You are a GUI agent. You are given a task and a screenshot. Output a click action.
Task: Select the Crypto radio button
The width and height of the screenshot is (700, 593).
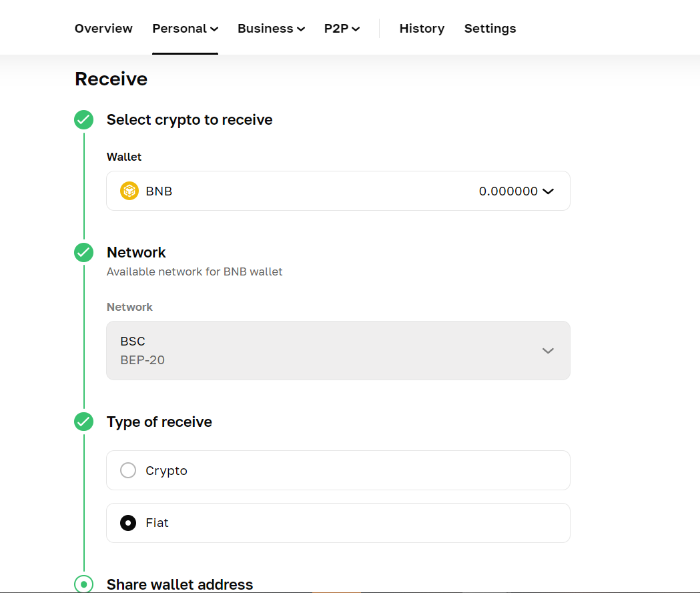[x=128, y=470]
